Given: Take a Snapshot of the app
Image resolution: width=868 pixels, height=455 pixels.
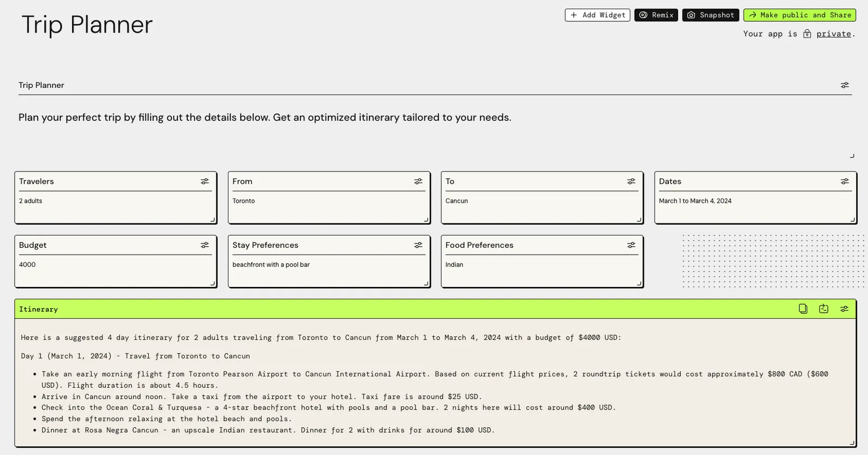Looking at the screenshot, I should point(711,15).
